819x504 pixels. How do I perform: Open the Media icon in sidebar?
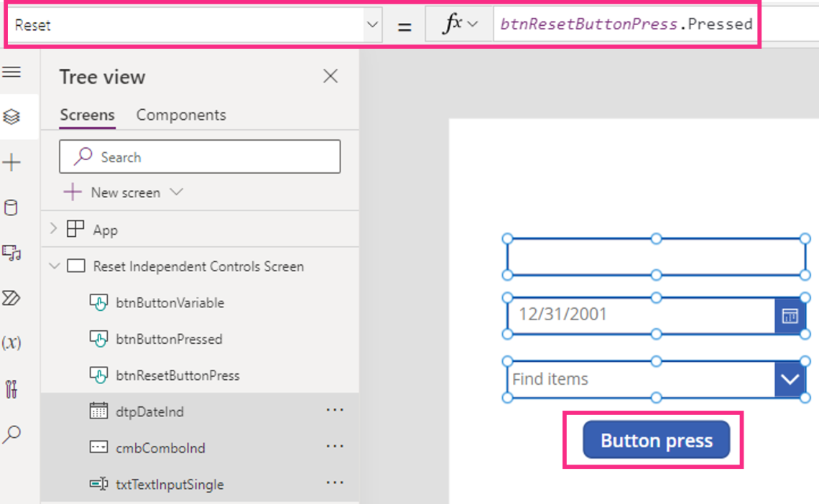click(12, 253)
